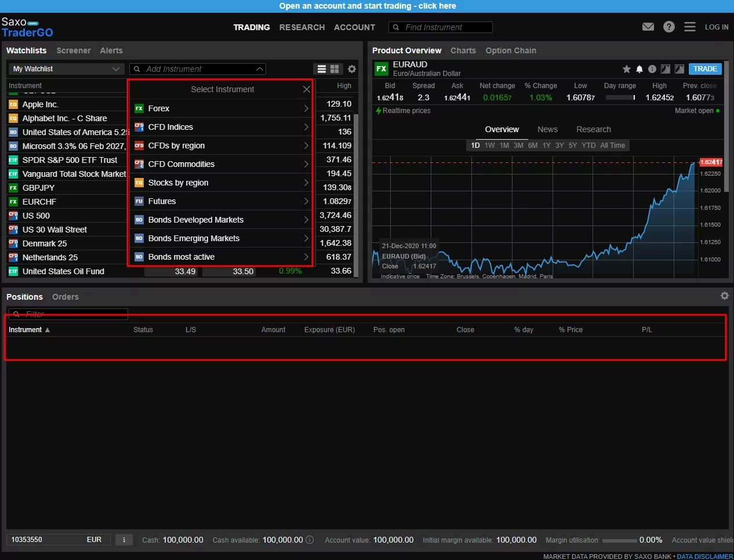
Task: Open the My Watchlist dropdown
Action: tap(66, 69)
